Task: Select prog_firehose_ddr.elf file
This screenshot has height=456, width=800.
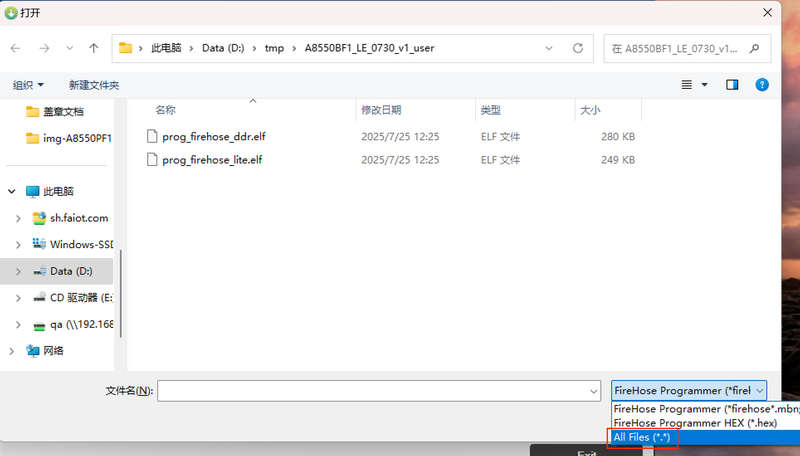Action: pyautogui.click(x=214, y=137)
